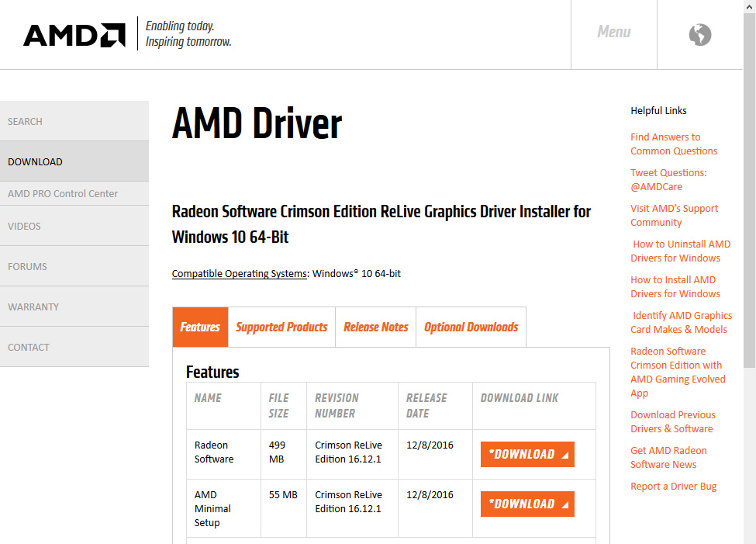The height and width of the screenshot is (544, 756).
Task: Open the Release Notes tab
Action: (x=376, y=327)
